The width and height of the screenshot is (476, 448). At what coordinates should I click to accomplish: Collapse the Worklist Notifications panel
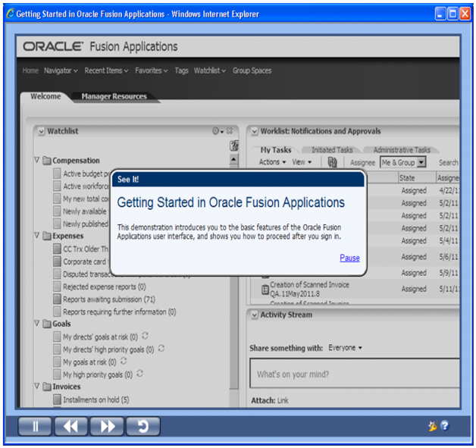tap(255, 131)
